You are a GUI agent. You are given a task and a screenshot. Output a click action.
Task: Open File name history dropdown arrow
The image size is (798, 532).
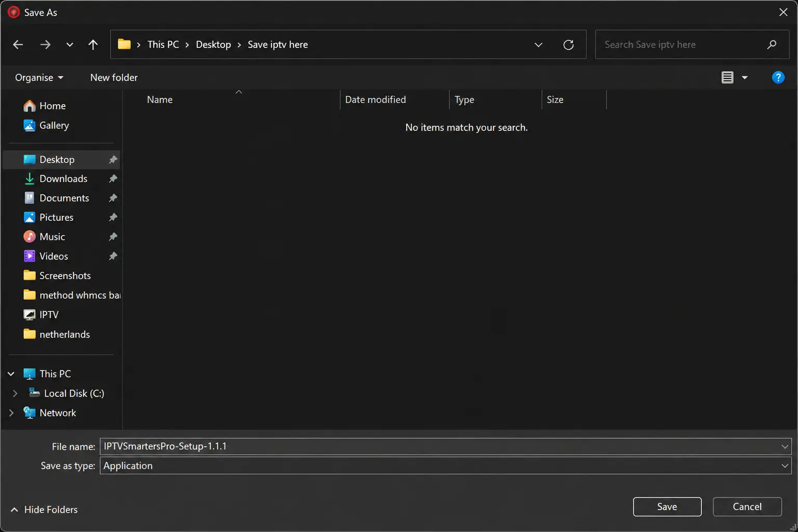pyautogui.click(x=785, y=446)
